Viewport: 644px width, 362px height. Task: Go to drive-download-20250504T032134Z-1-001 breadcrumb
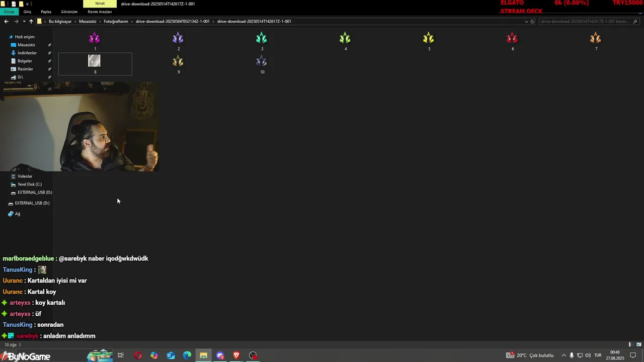pyautogui.click(x=173, y=21)
